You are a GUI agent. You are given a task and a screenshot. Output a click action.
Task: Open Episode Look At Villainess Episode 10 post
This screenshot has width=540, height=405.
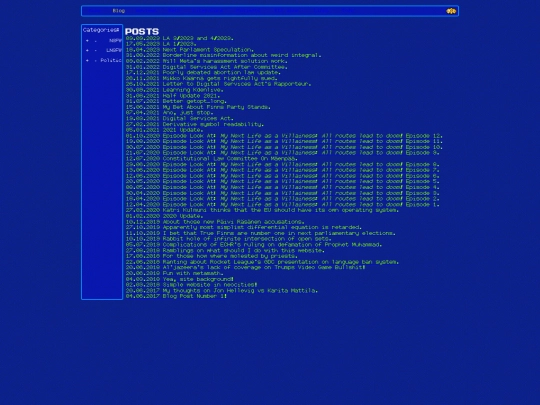302,147
